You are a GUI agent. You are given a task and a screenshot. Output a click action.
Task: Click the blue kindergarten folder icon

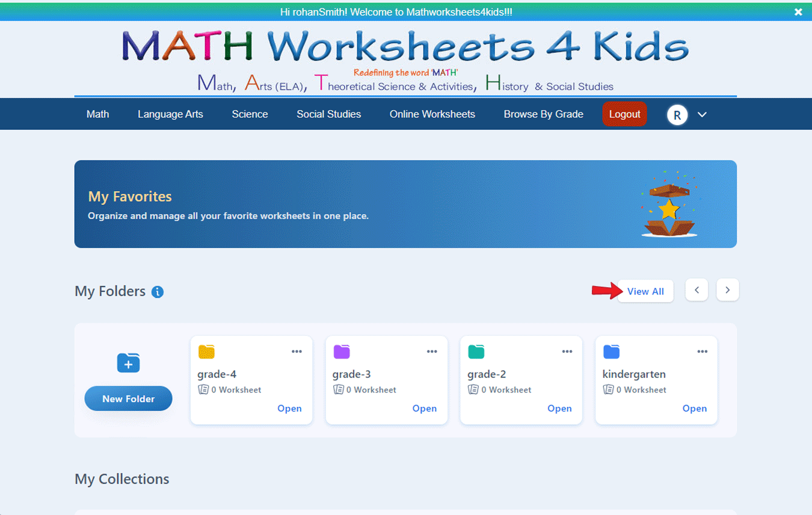pos(612,352)
